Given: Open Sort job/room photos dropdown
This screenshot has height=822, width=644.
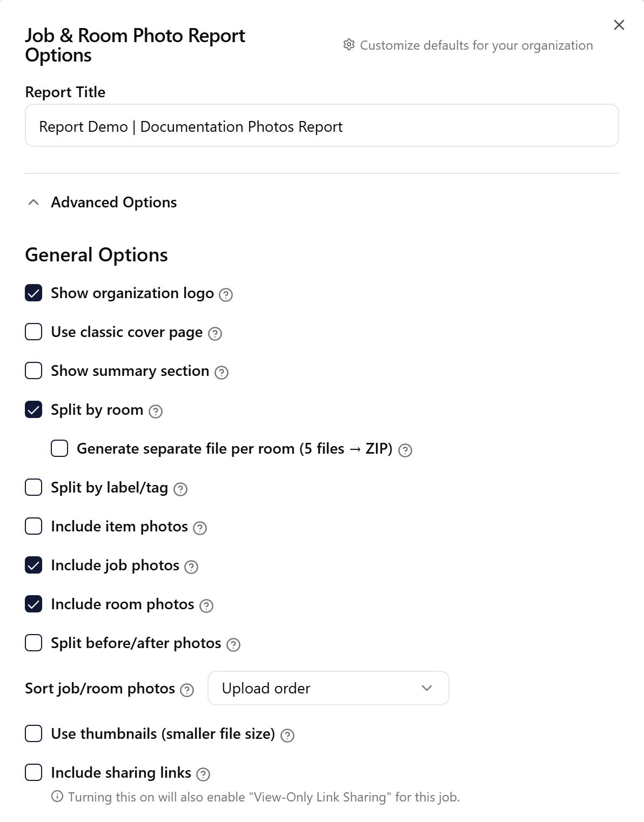Looking at the screenshot, I should tap(328, 688).
